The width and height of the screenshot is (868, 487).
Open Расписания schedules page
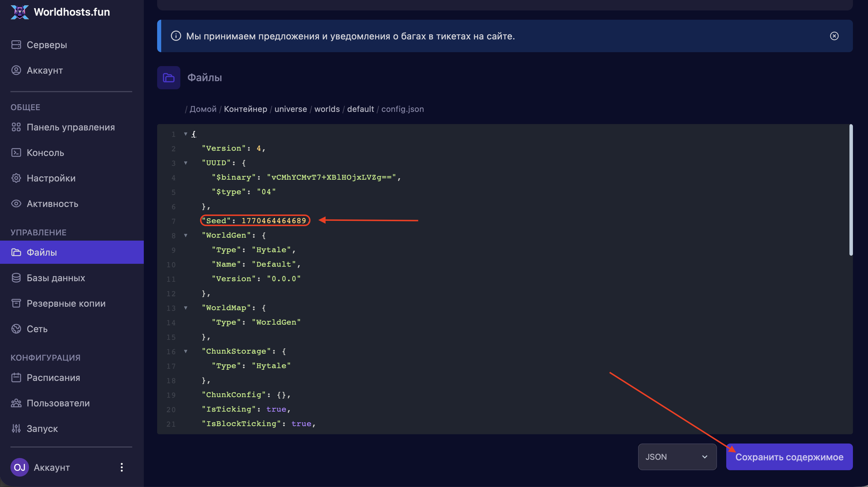pyautogui.click(x=53, y=377)
